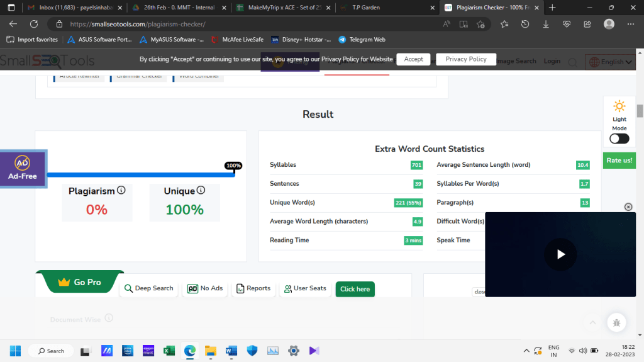
Task: Click the Unique info icon
Action: click(201, 190)
